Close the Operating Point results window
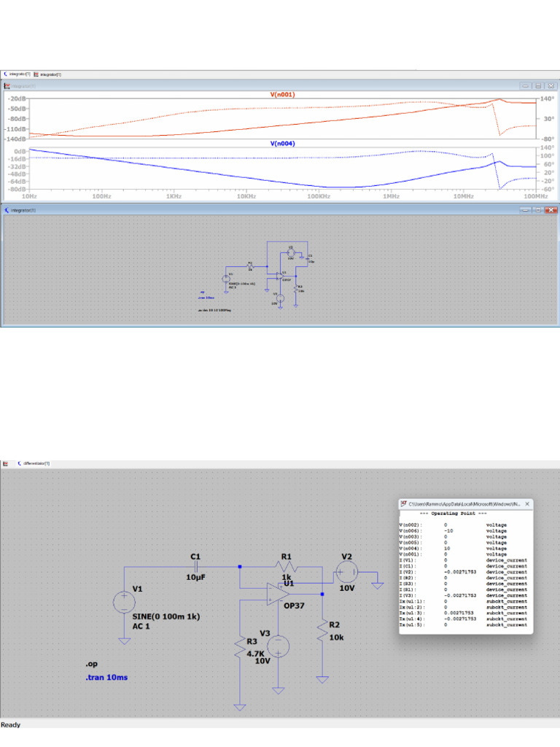 tap(527, 503)
